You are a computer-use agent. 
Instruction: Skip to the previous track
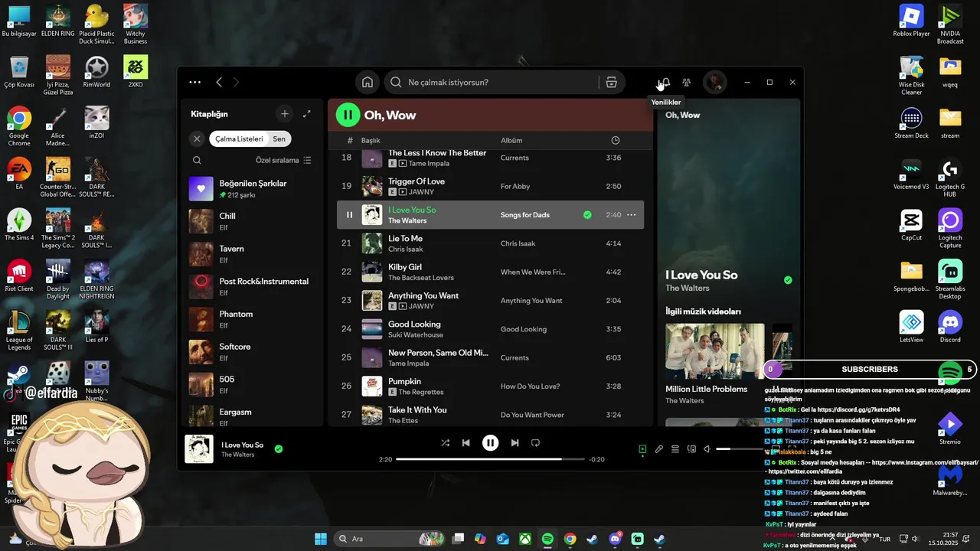coord(465,443)
